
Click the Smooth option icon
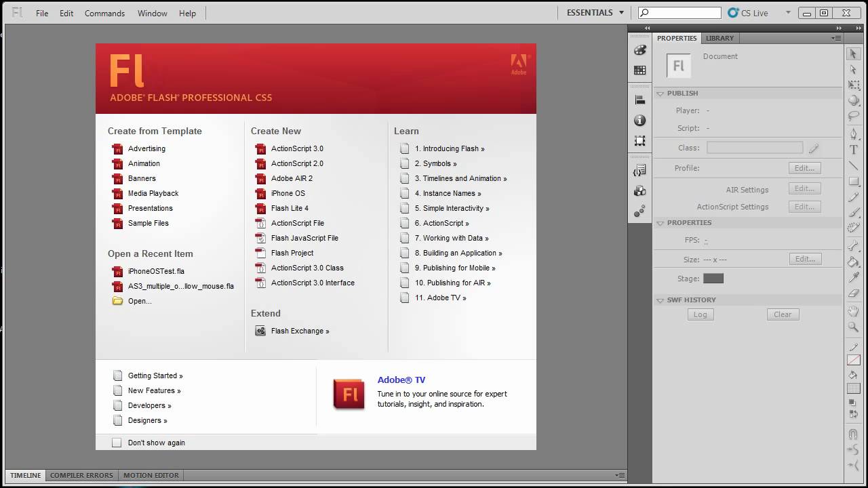[854, 449]
